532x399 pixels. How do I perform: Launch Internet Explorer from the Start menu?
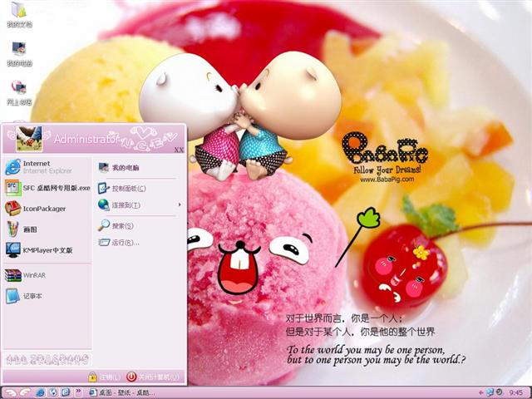[47, 167]
